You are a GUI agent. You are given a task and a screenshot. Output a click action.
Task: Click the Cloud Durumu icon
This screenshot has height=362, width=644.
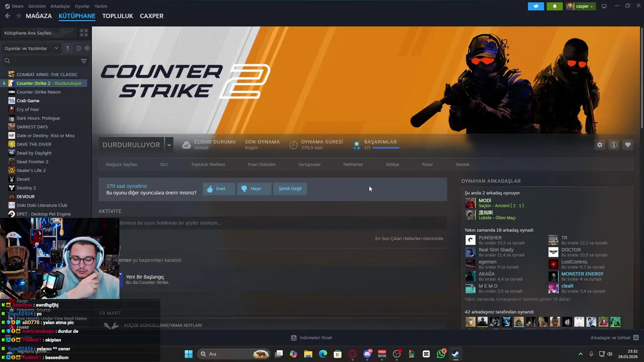point(187,145)
